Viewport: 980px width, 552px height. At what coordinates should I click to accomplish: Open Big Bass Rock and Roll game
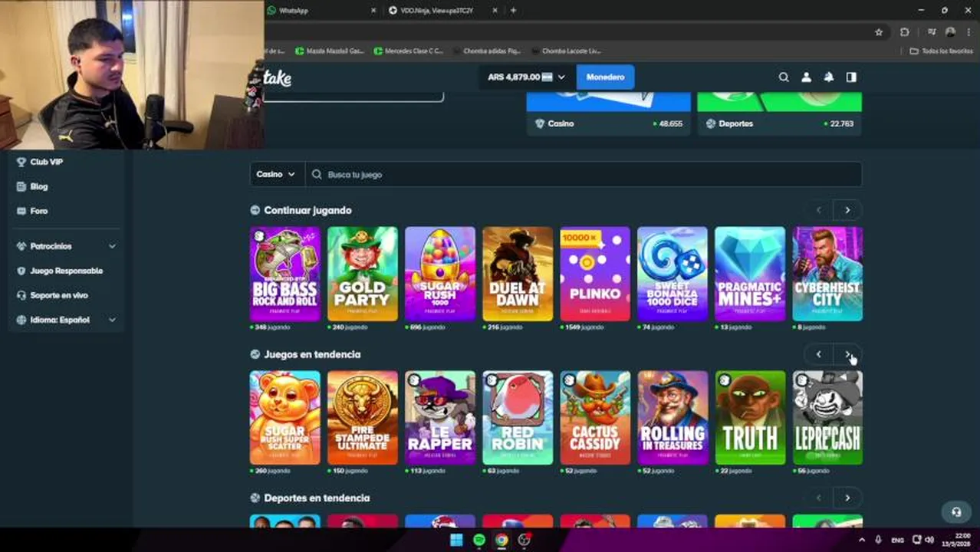pos(285,274)
